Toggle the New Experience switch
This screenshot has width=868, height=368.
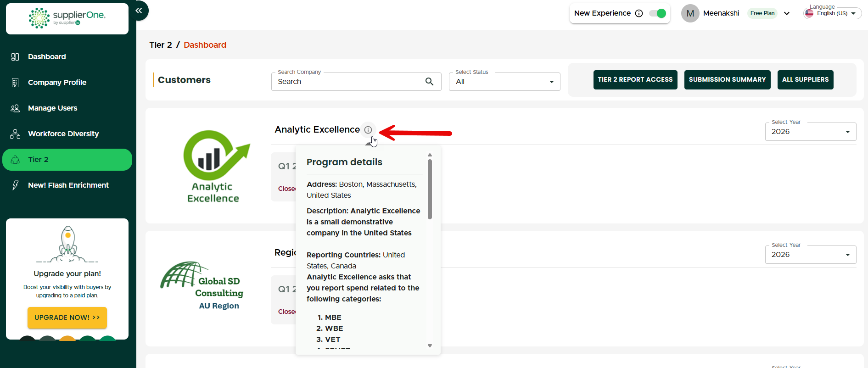657,13
